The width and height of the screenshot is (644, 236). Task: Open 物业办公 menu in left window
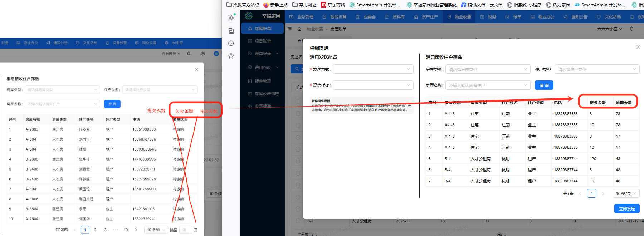point(27,43)
